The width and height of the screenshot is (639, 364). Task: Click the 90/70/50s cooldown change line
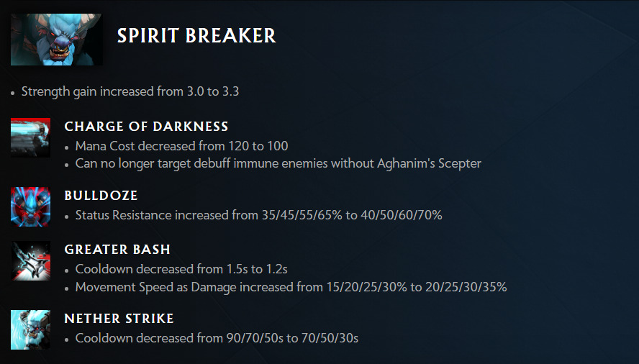(217, 337)
